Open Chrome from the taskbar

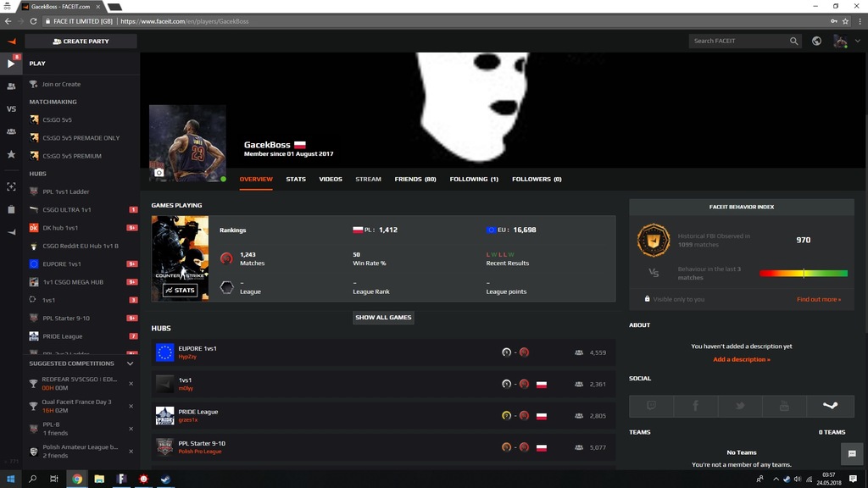click(77, 479)
